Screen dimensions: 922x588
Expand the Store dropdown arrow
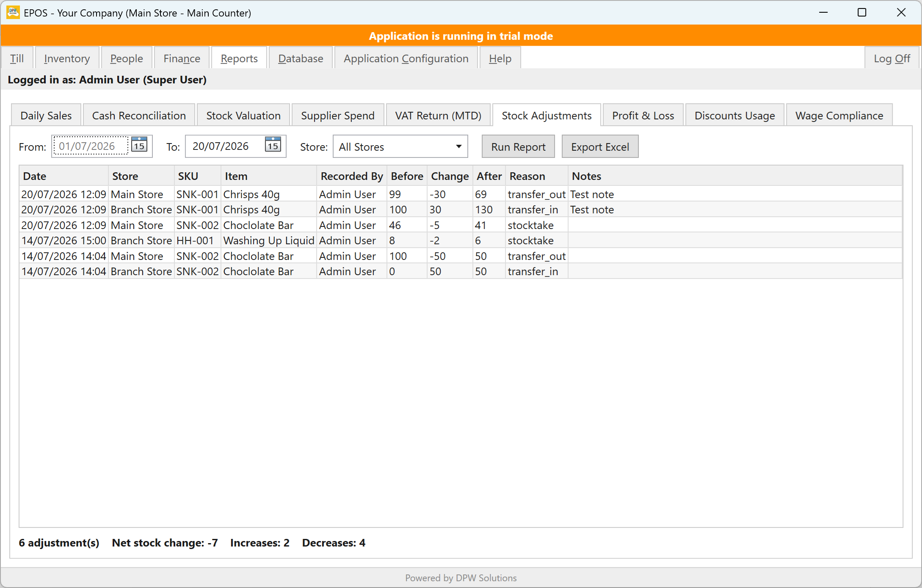coord(458,146)
